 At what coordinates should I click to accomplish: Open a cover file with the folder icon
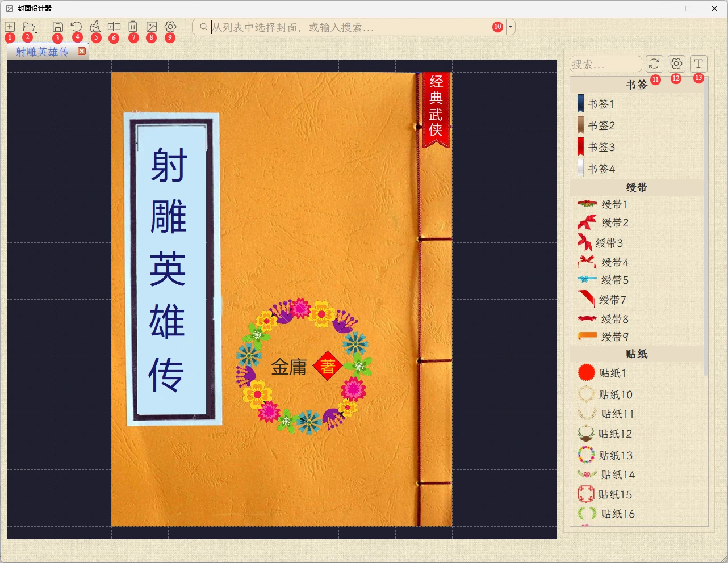(29, 27)
